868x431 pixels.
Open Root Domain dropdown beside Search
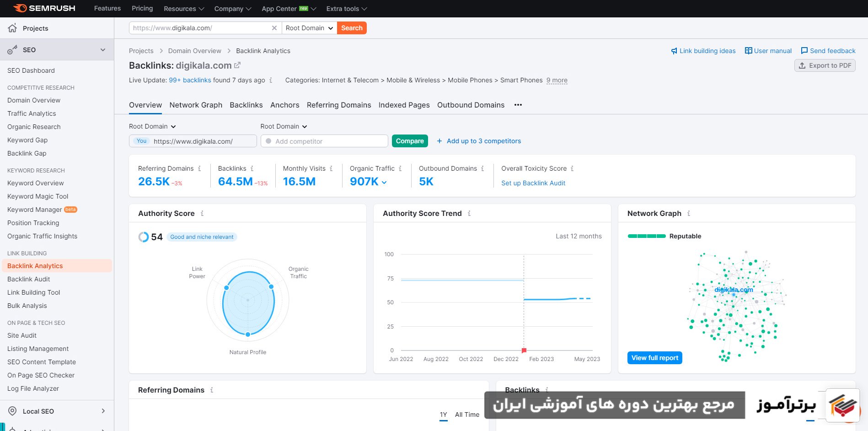(310, 28)
